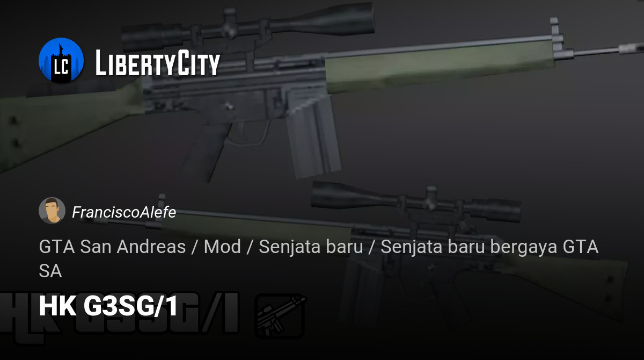644x360 pixels.
Task: Click the rifle weapon HUD icon
Action: click(280, 316)
